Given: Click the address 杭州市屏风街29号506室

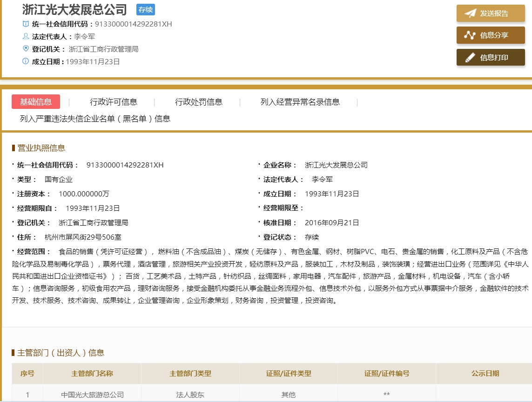Looking at the screenshot, I should pyautogui.click(x=83, y=237).
